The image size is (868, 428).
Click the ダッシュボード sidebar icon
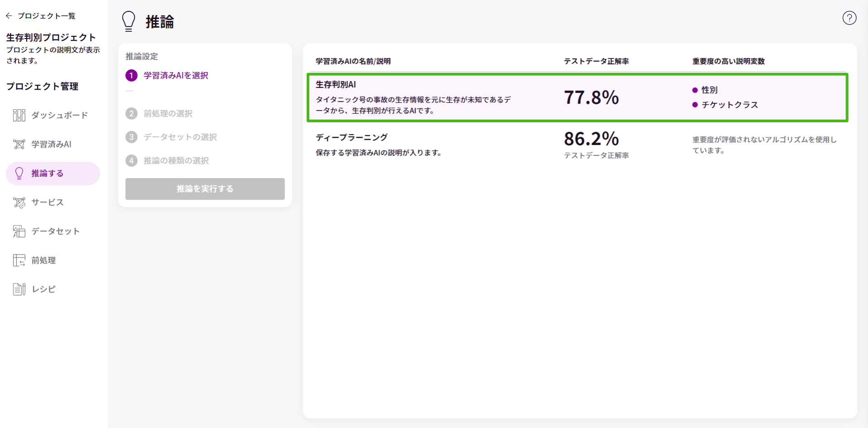[19, 115]
